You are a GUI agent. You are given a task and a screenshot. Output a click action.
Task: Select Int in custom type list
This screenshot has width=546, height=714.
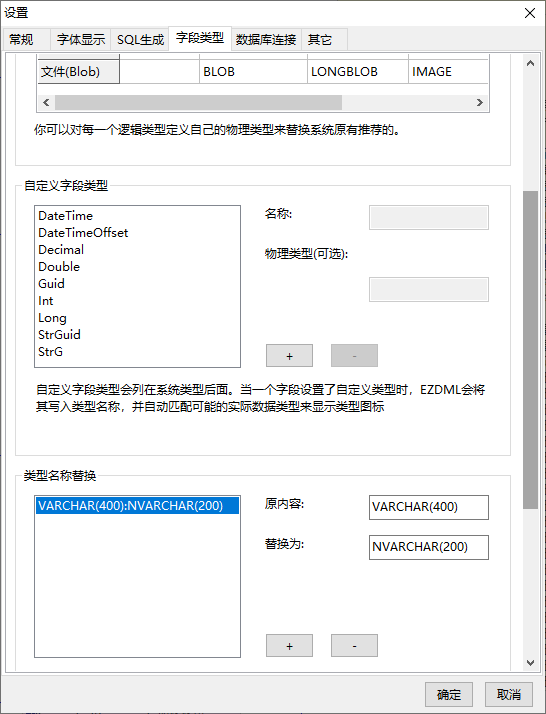click(137, 301)
